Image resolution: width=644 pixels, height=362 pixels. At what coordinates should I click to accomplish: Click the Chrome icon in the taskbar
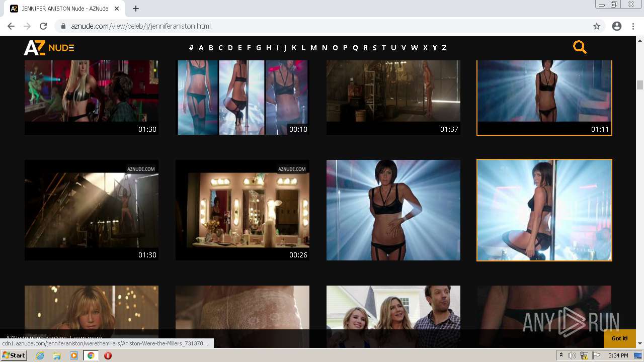click(x=91, y=355)
